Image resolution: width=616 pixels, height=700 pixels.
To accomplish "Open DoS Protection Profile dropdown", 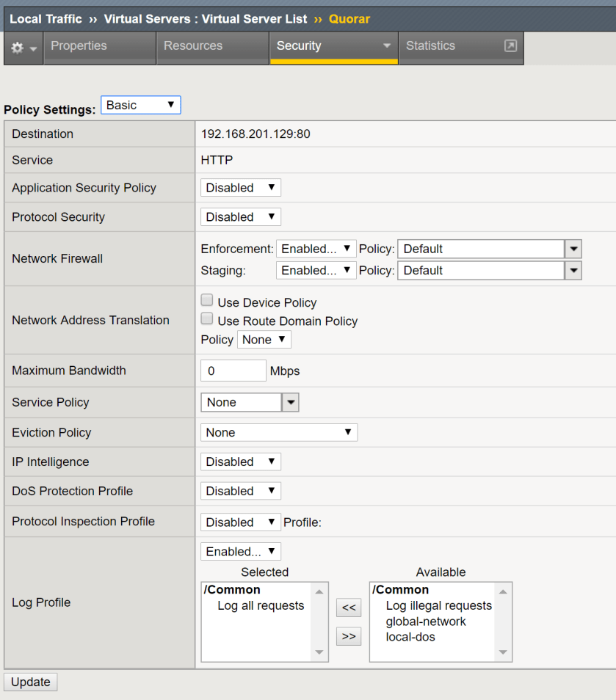I will point(240,491).
